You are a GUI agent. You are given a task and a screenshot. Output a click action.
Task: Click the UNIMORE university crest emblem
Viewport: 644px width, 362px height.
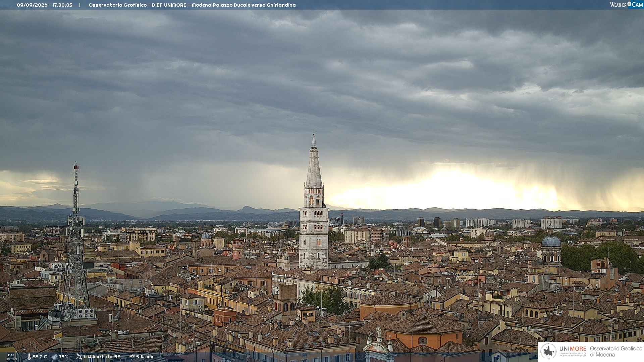click(548, 352)
